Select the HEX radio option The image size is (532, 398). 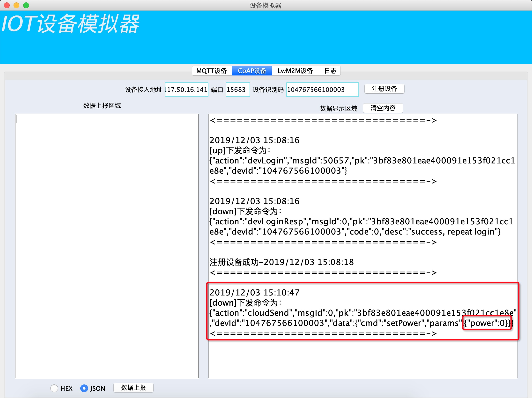coord(54,388)
